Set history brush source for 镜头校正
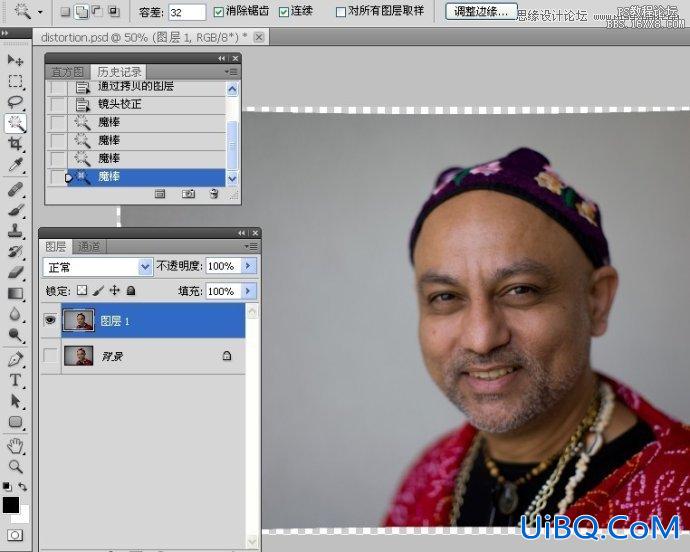690x552 pixels. 57,105
